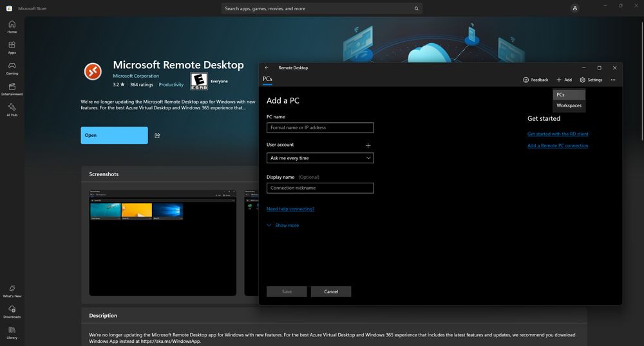Image resolution: width=644 pixels, height=346 pixels.
Task: Click the ESRB Everyone rating badge
Action: pos(199,81)
